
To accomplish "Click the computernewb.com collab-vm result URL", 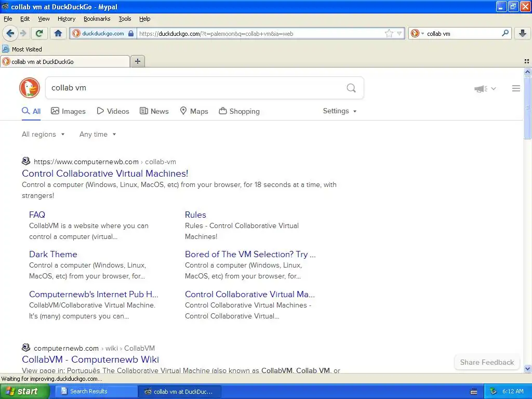I will coord(105,162).
